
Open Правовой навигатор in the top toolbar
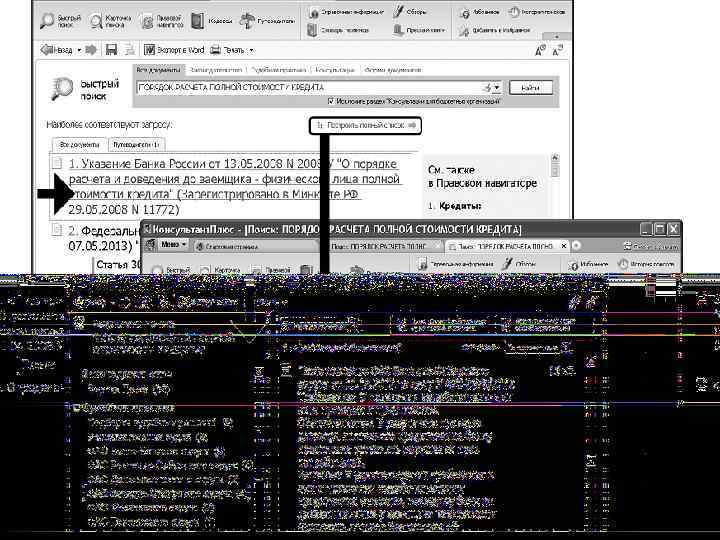163,21
